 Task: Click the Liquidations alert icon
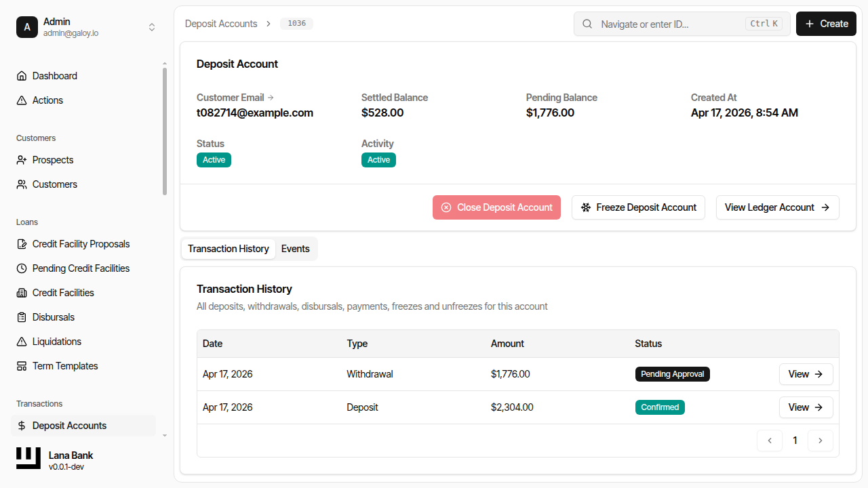click(21, 341)
